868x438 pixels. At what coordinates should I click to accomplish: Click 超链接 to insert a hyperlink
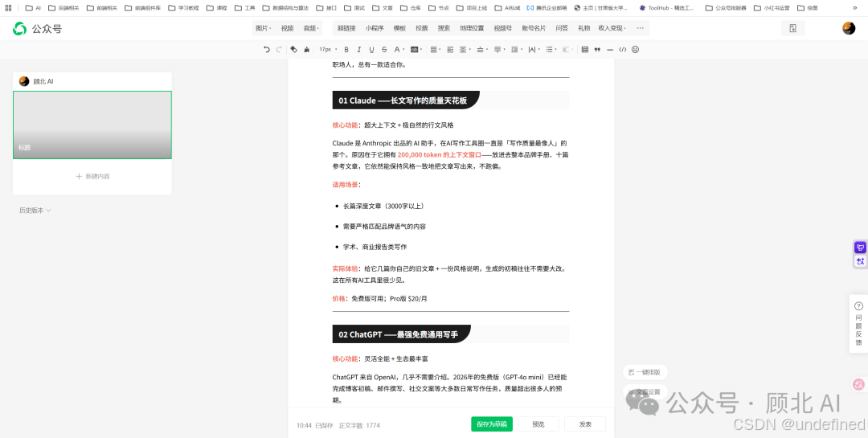[346, 28]
